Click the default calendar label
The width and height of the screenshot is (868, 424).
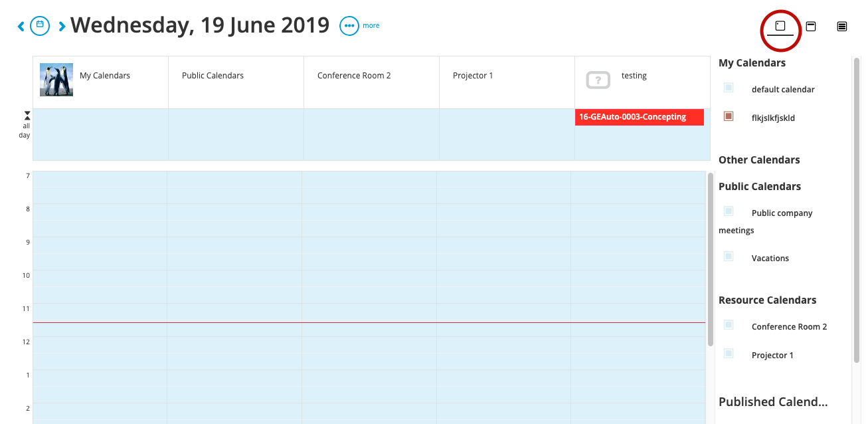pyautogui.click(x=783, y=90)
